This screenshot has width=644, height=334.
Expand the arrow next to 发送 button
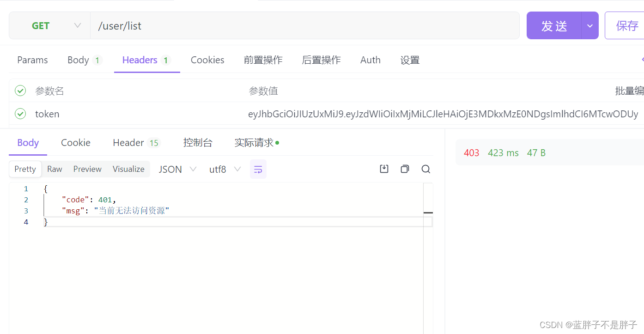tap(590, 25)
